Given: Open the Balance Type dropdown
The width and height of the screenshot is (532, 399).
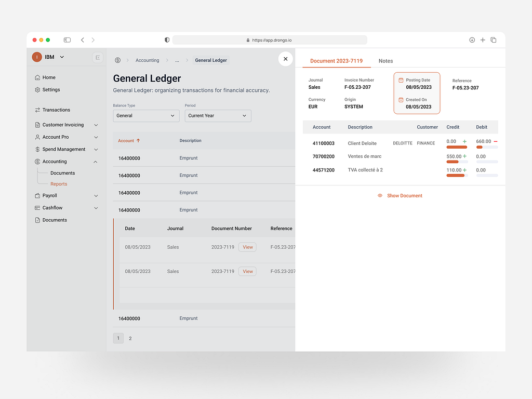Looking at the screenshot, I should coord(146,115).
